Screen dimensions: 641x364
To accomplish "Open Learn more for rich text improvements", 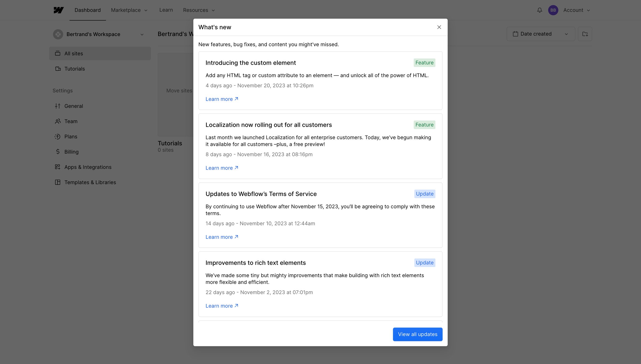I will [x=222, y=306].
